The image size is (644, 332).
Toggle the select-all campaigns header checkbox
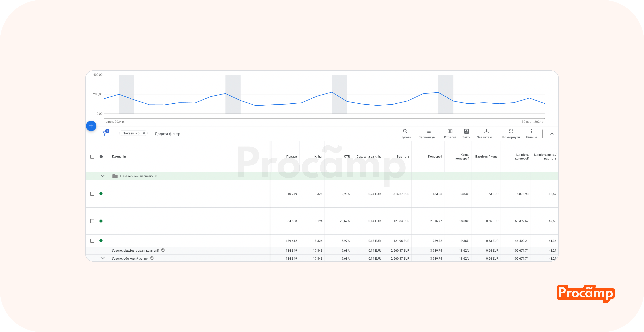coord(92,157)
